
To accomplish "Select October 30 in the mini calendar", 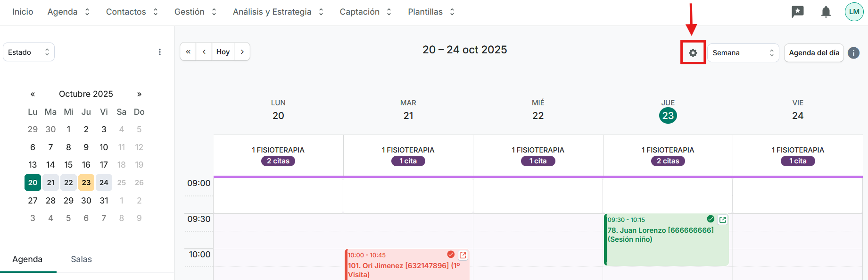I will (x=86, y=201).
